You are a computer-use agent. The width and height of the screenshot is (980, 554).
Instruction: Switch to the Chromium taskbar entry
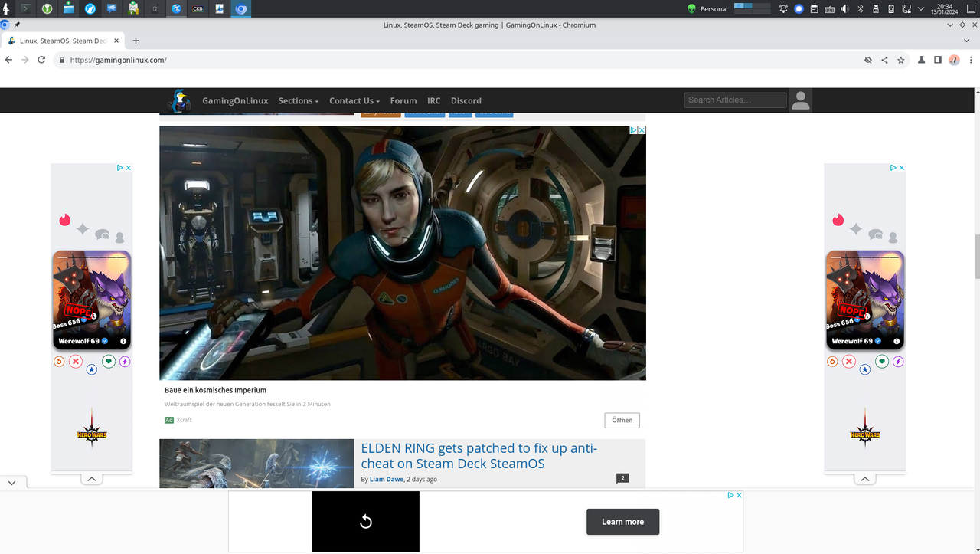point(241,8)
